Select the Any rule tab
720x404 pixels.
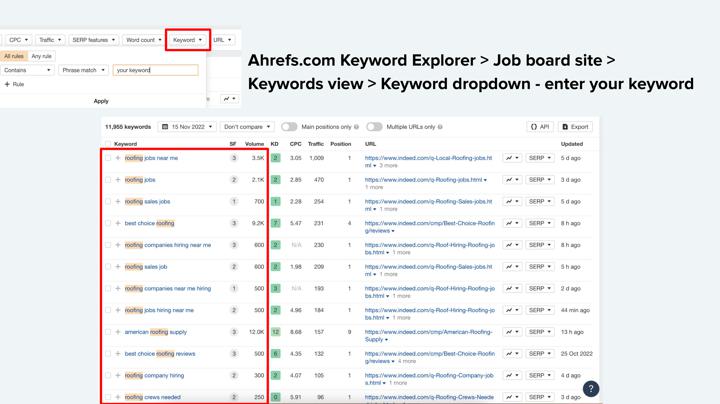point(41,56)
